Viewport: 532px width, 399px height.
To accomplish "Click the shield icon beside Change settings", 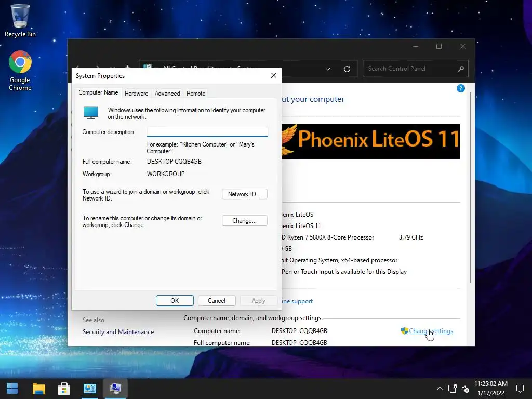I will [404, 331].
